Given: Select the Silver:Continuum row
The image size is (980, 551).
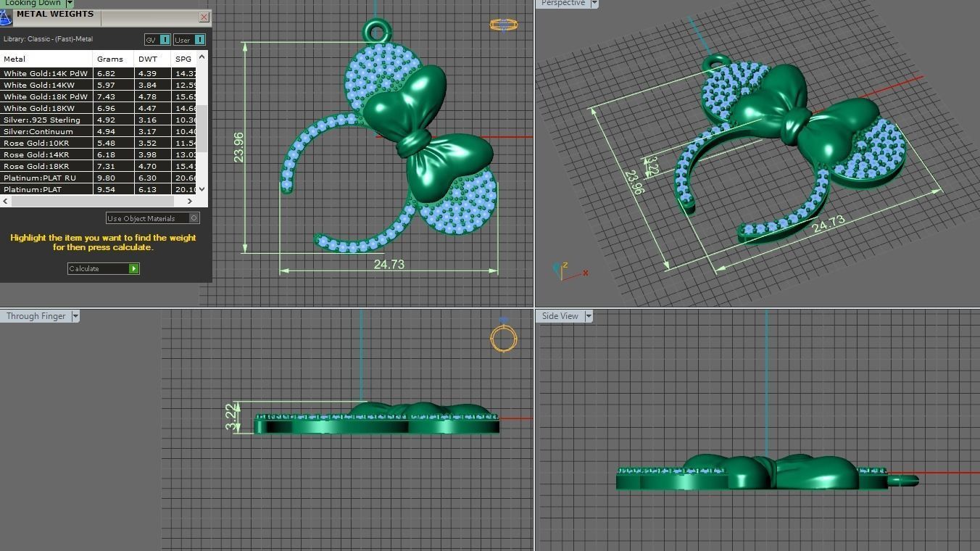Looking at the screenshot, I should point(98,131).
